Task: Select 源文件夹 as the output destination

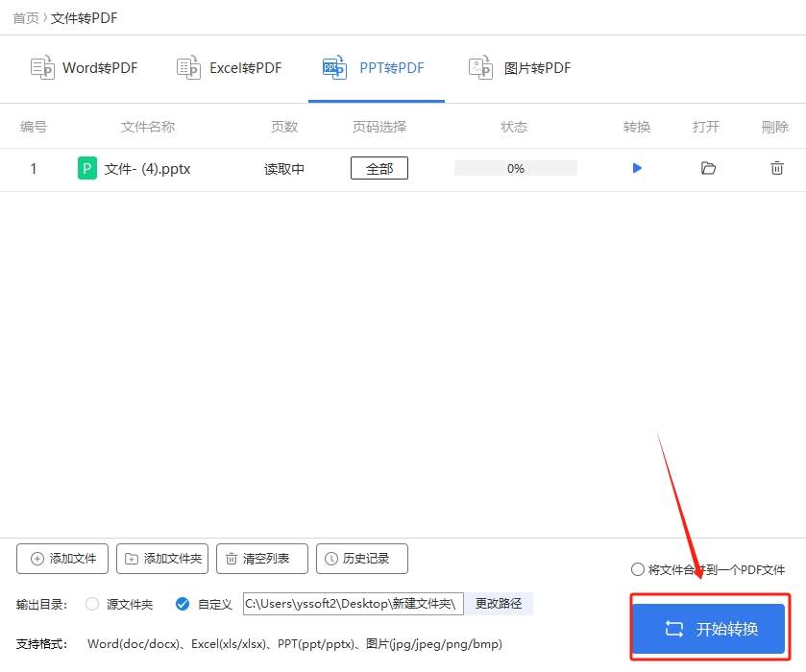Action: [91, 604]
